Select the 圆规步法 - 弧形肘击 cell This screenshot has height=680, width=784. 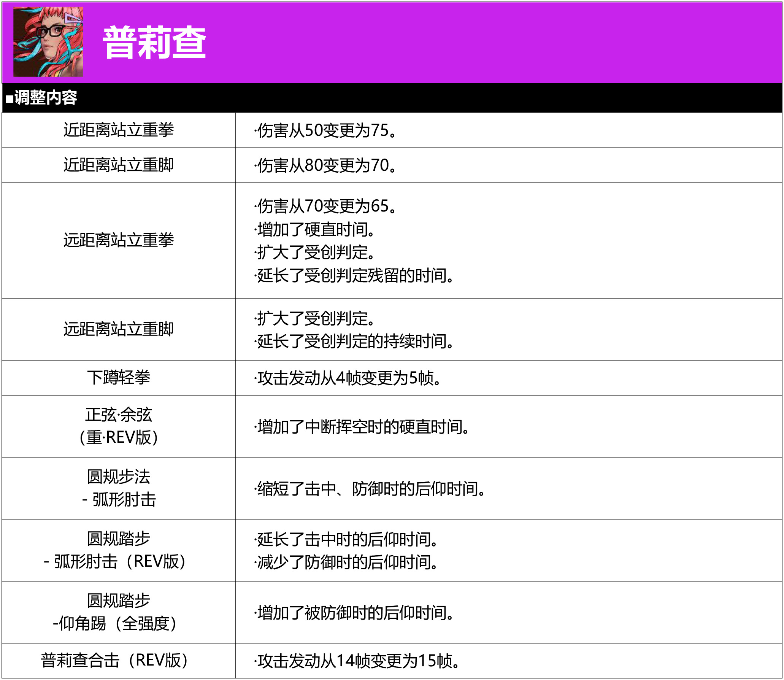(x=119, y=488)
